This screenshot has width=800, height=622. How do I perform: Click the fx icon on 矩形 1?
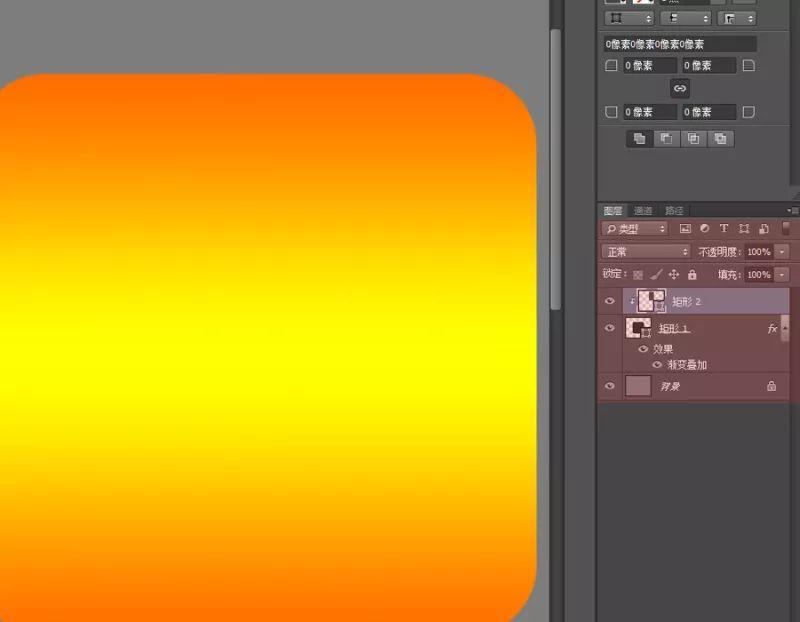point(772,329)
